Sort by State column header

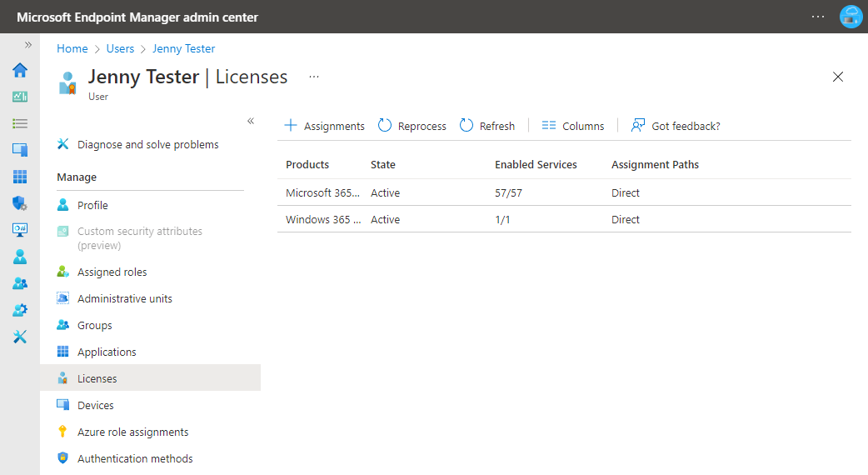tap(383, 164)
